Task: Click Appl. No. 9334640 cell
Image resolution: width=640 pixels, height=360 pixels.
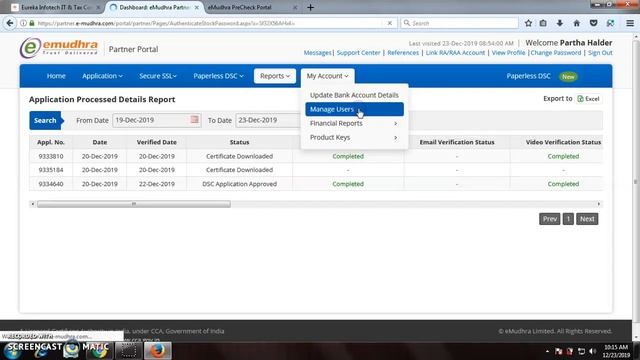Action: (x=51, y=184)
